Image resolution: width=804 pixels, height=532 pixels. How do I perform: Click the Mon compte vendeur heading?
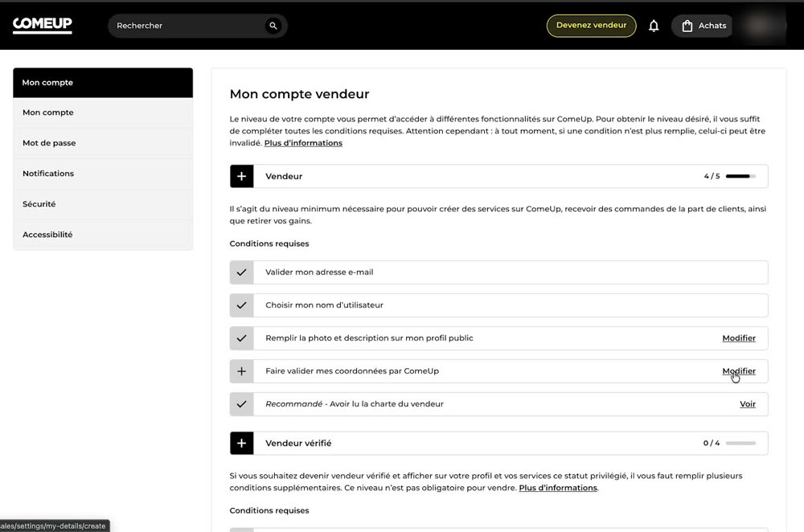(299, 94)
